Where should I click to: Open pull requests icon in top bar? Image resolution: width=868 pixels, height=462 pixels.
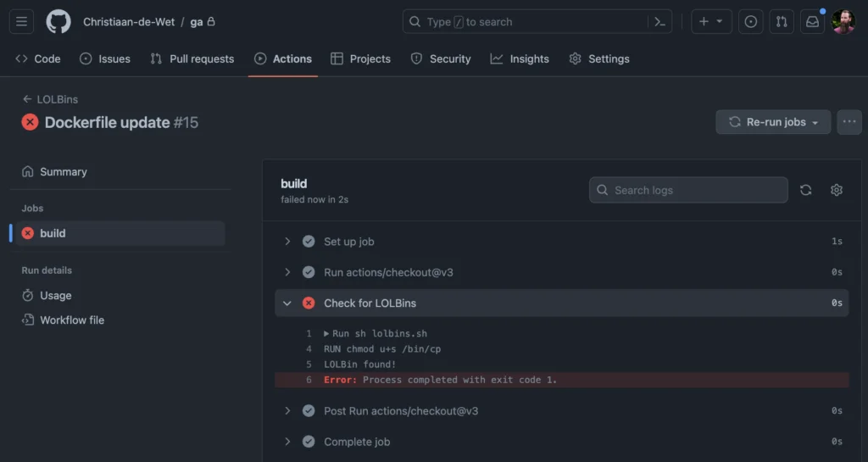pyautogui.click(x=782, y=22)
